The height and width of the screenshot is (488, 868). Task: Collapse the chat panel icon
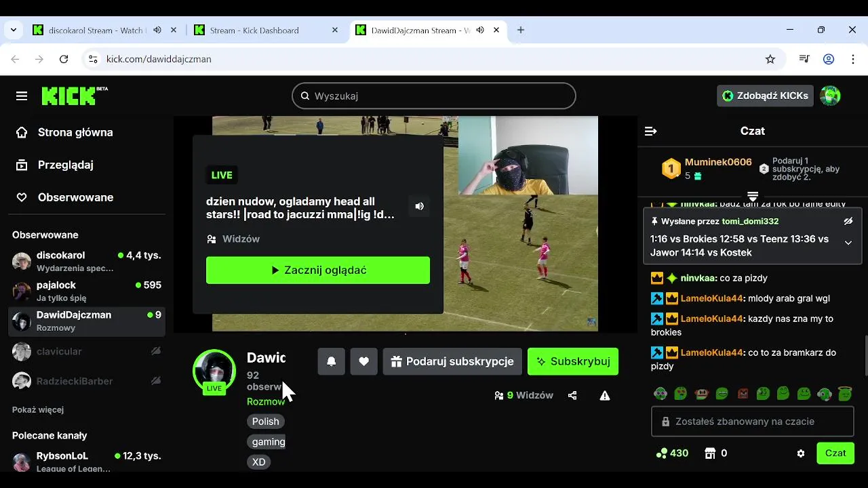[650, 131]
